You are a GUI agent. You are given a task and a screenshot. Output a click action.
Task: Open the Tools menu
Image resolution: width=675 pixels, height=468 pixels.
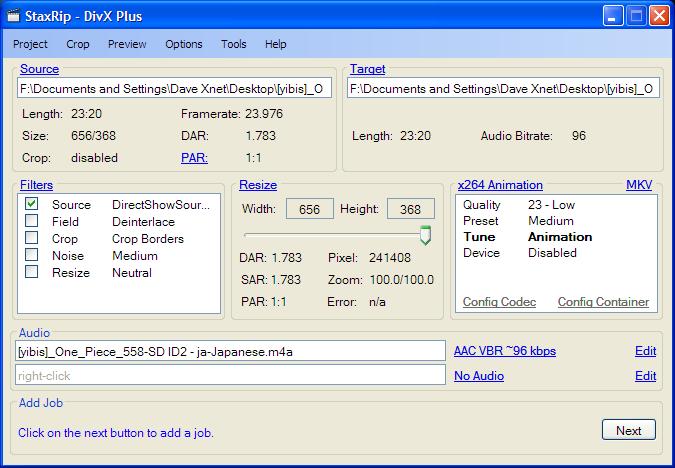234,44
